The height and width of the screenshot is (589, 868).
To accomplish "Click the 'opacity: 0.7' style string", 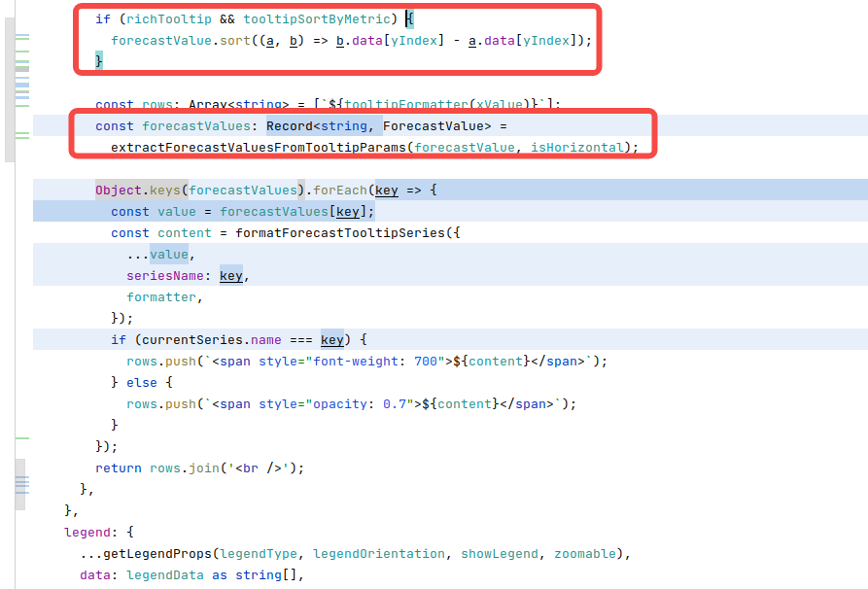I will [360, 404].
